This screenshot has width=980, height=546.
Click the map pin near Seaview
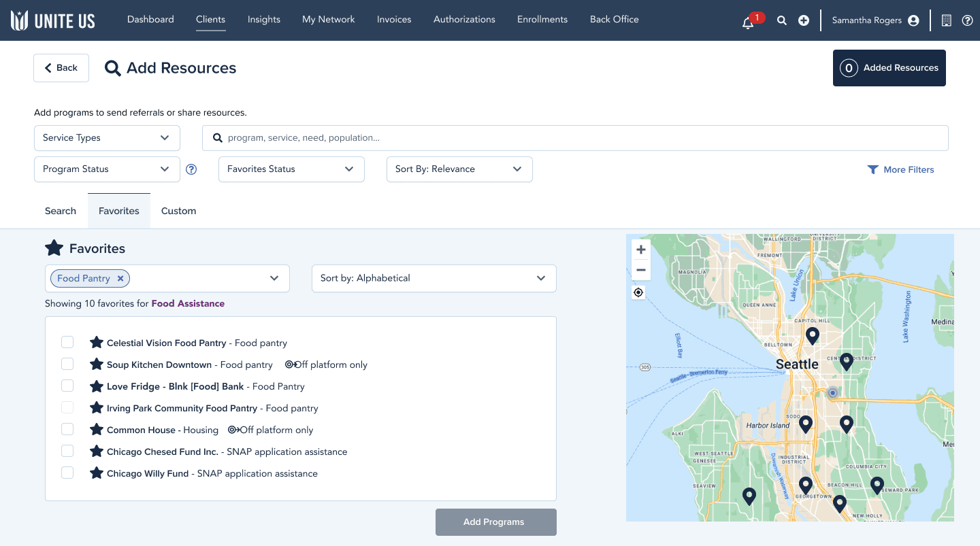[749, 496]
